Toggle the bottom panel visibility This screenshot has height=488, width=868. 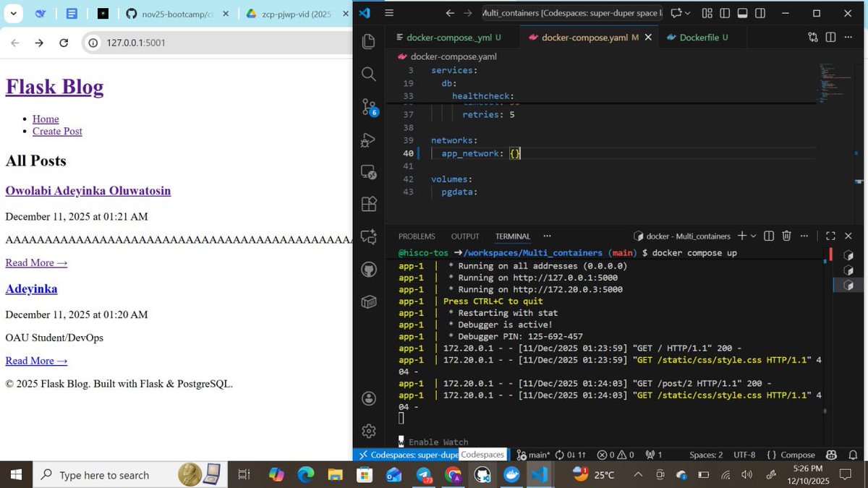(742, 13)
